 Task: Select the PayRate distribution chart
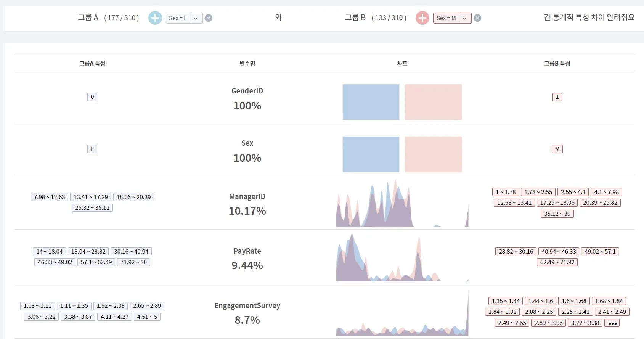[x=402, y=257]
